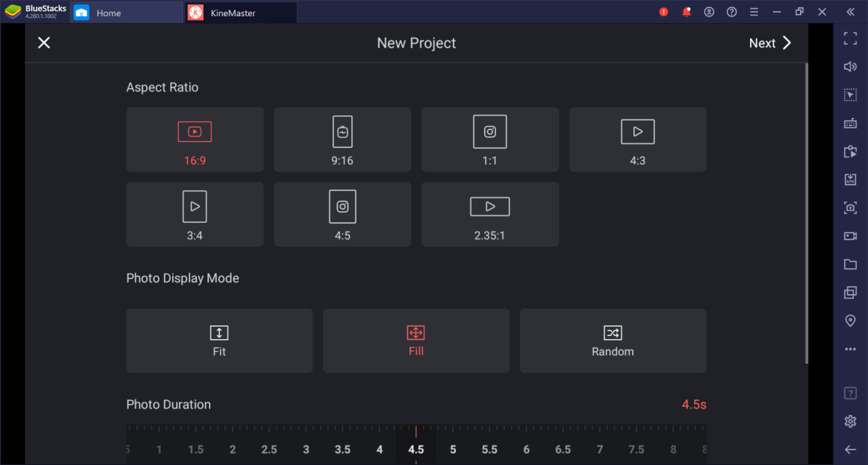Click 2 on the photo duration ruler

233,449
